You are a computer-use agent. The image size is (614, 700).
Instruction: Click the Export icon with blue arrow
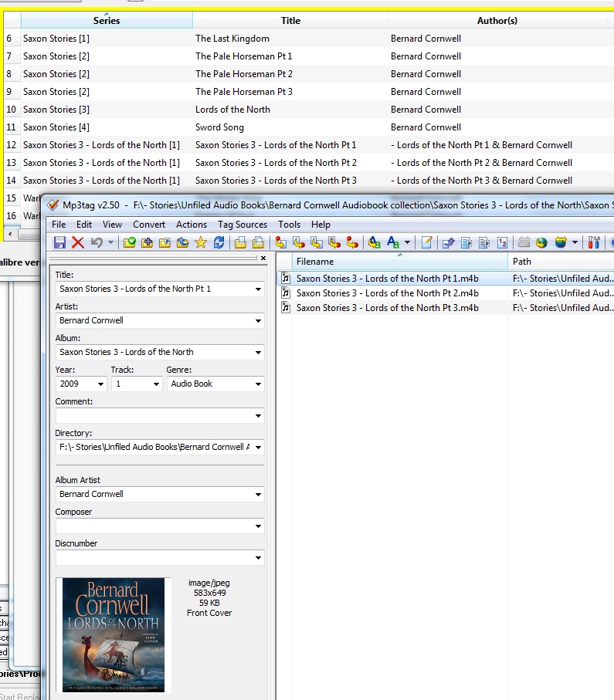pos(448,242)
